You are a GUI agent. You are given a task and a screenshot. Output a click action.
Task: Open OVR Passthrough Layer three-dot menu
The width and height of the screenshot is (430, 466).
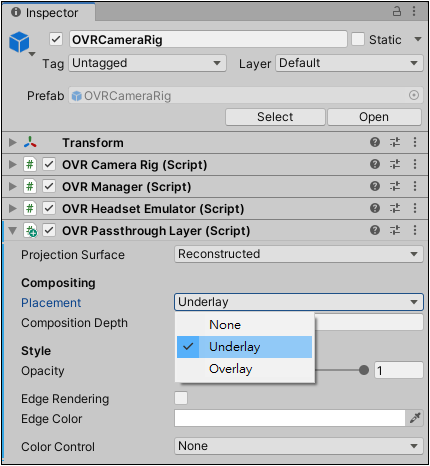point(415,230)
